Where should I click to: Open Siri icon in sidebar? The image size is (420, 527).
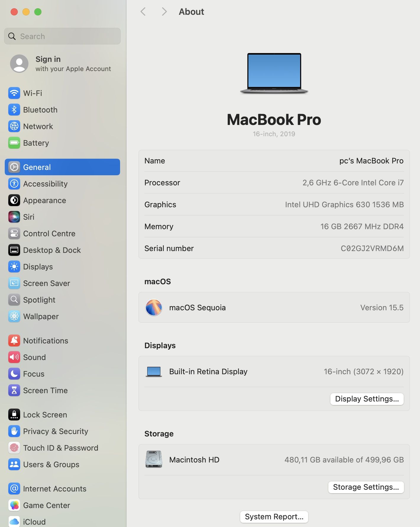click(x=14, y=217)
